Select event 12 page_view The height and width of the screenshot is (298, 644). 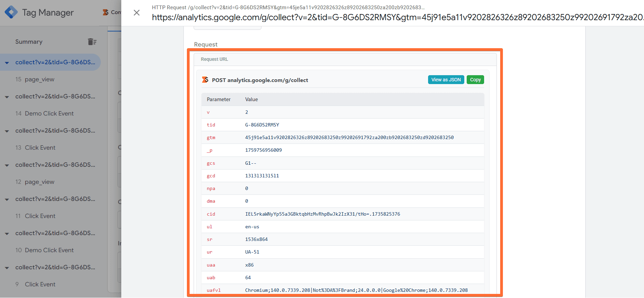(39, 182)
